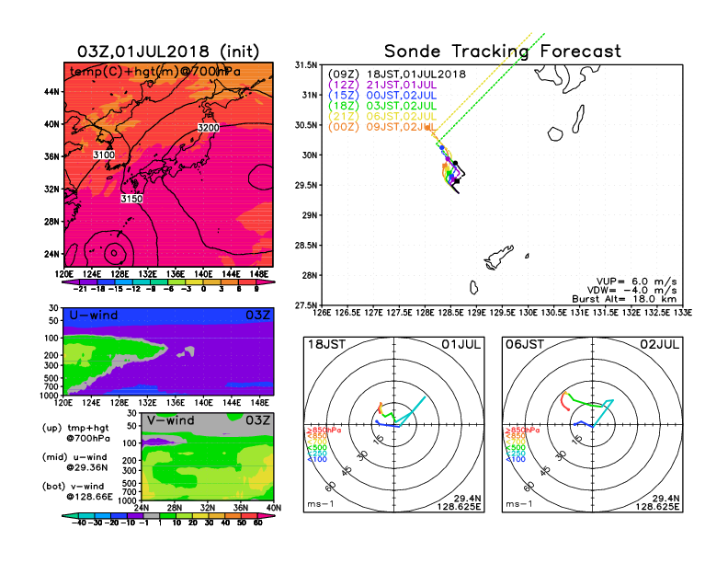Screen dimensions: 728x563
Task: Click the "03Z,01JUL2018 (init)" heading
Action: [x=168, y=52]
